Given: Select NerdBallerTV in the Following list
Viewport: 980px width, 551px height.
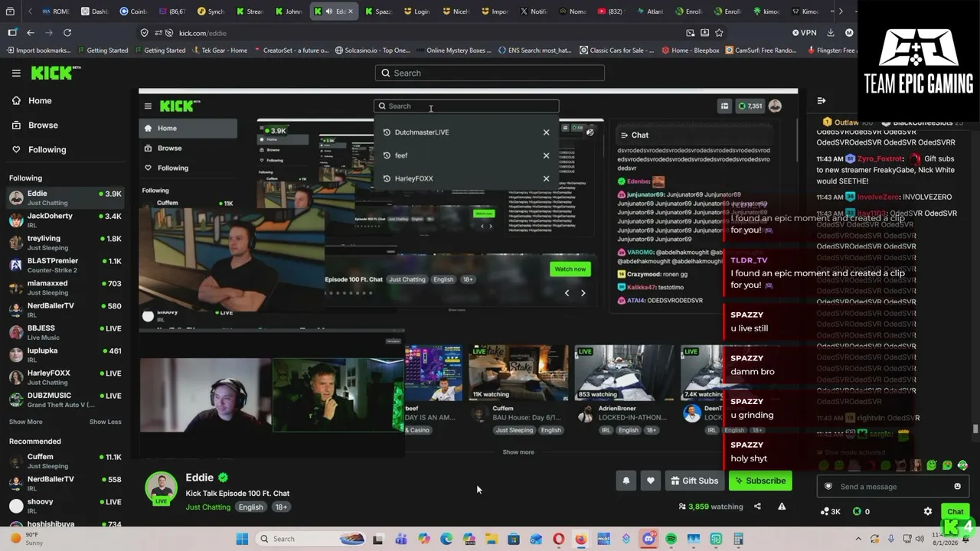Looking at the screenshot, I should [x=64, y=310].
